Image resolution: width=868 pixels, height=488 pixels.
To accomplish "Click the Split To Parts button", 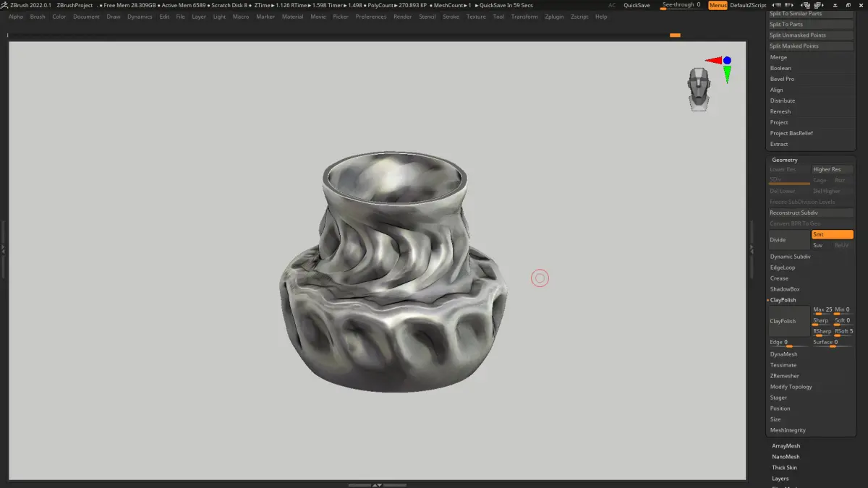I will click(x=811, y=24).
